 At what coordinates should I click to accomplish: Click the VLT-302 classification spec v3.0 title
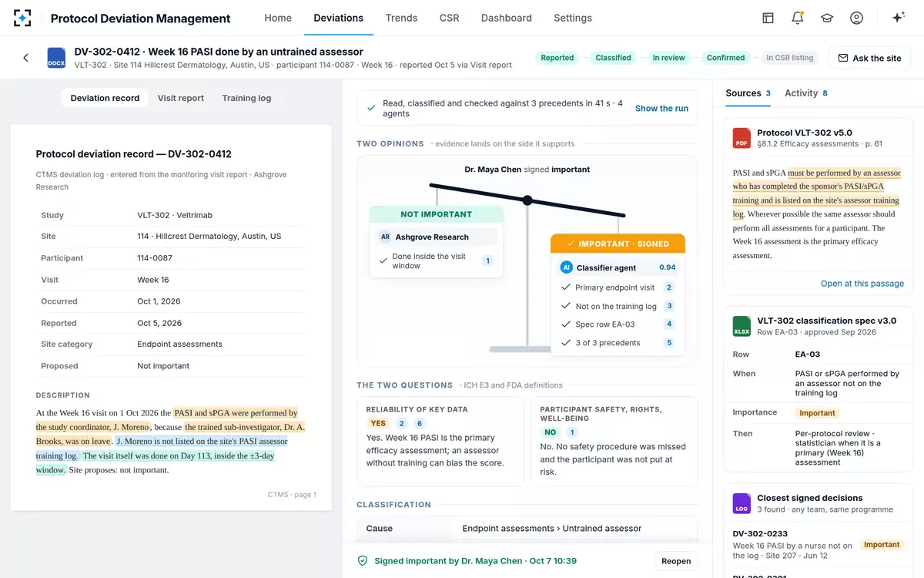(827, 321)
